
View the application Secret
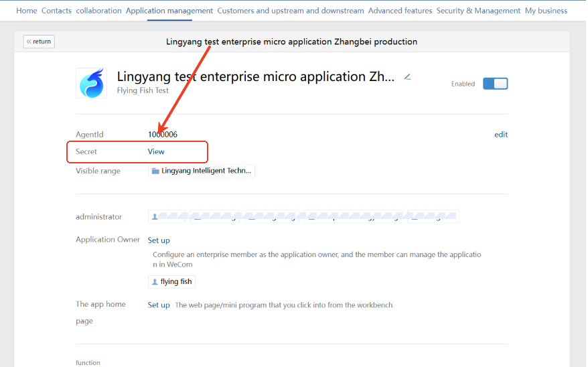click(156, 151)
